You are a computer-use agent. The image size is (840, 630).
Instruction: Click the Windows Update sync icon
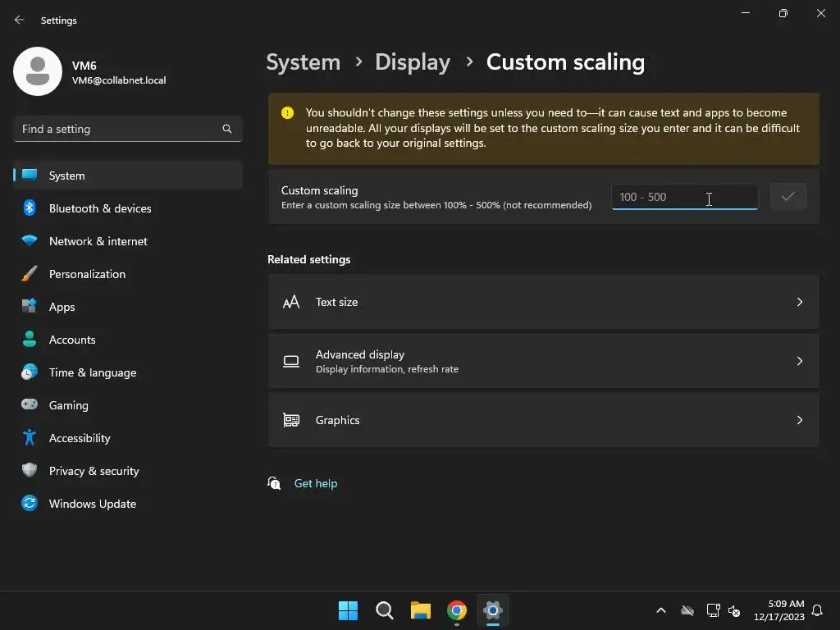click(30, 503)
